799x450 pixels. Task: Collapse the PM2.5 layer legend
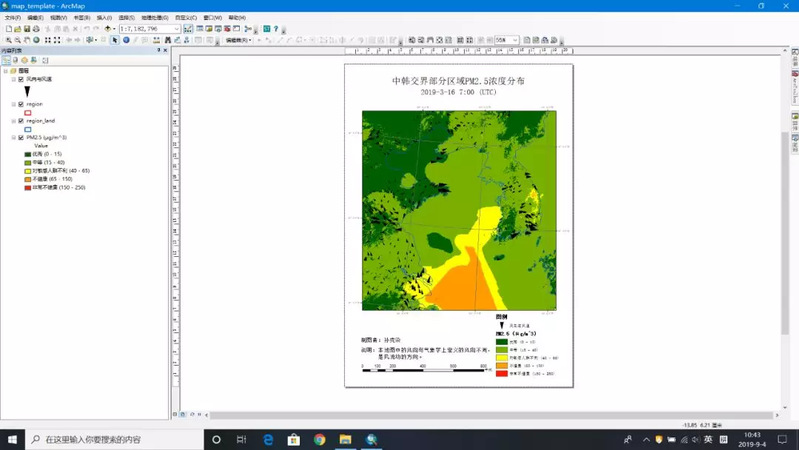[x=13, y=138]
